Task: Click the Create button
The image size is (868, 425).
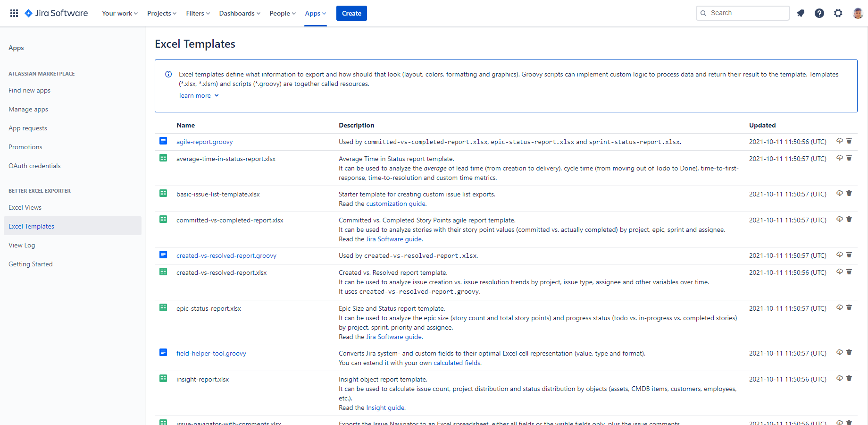Action: [351, 13]
